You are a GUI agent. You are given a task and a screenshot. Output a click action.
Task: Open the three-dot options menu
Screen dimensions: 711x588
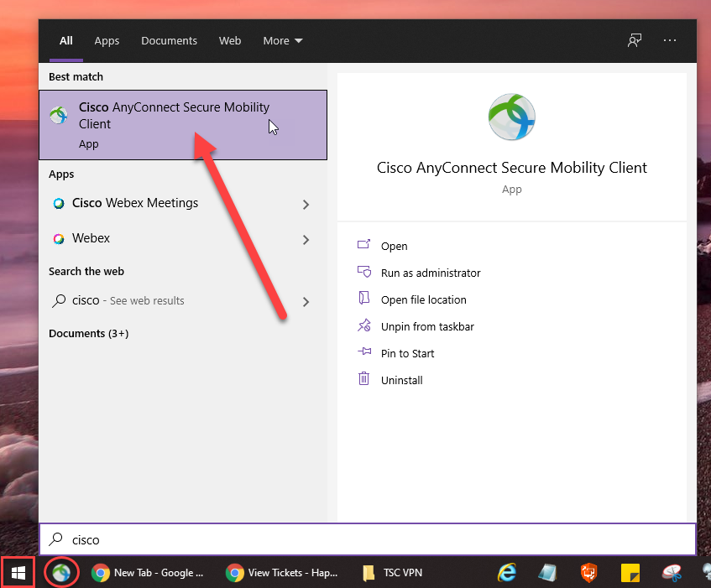click(x=670, y=40)
